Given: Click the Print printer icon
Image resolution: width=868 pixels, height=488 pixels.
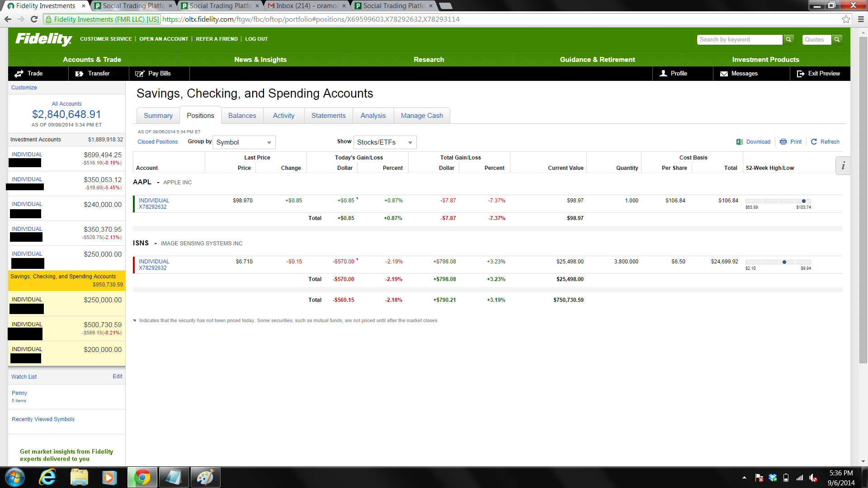Looking at the screenshot, I should pyautogui.click(x=783, y=142).
